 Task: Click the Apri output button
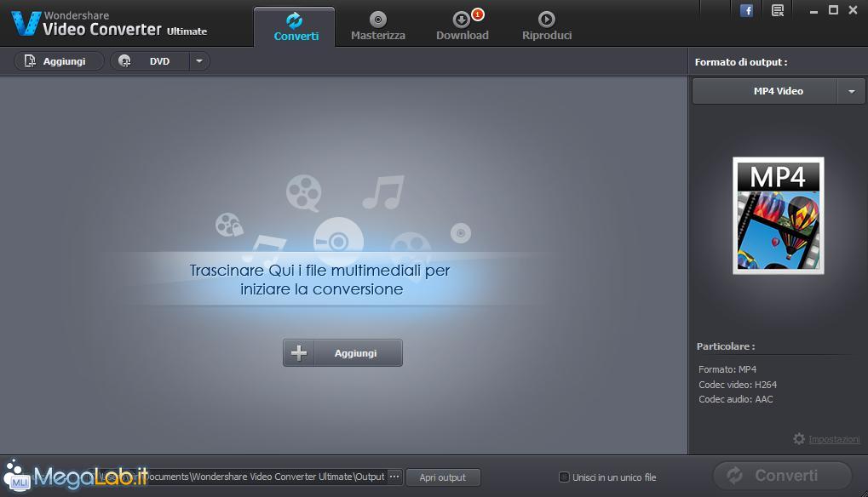coord(443,477)
